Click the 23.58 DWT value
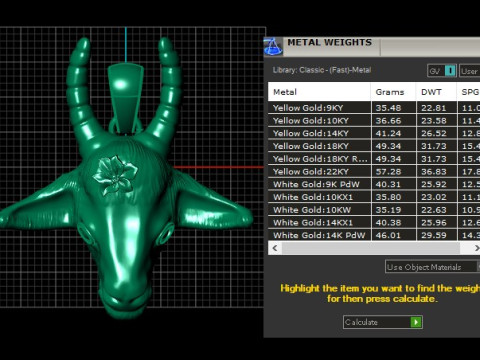The image size is (480, 360). (x=434, y=121)
